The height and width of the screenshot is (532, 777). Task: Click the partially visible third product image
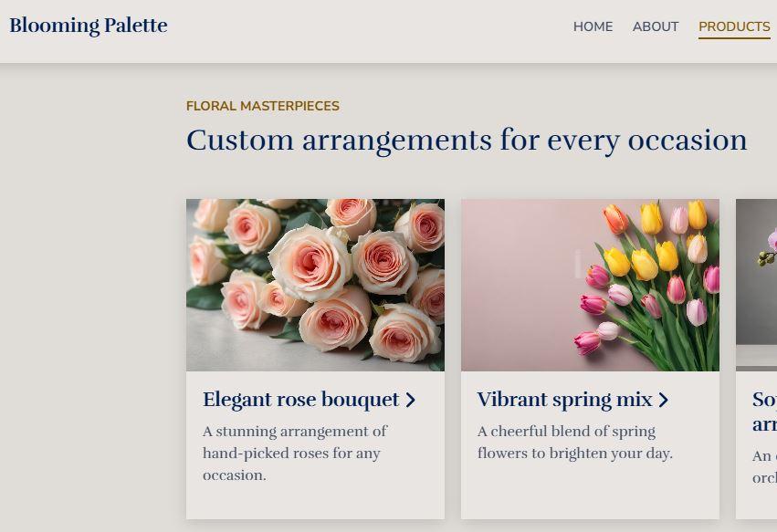757,285
